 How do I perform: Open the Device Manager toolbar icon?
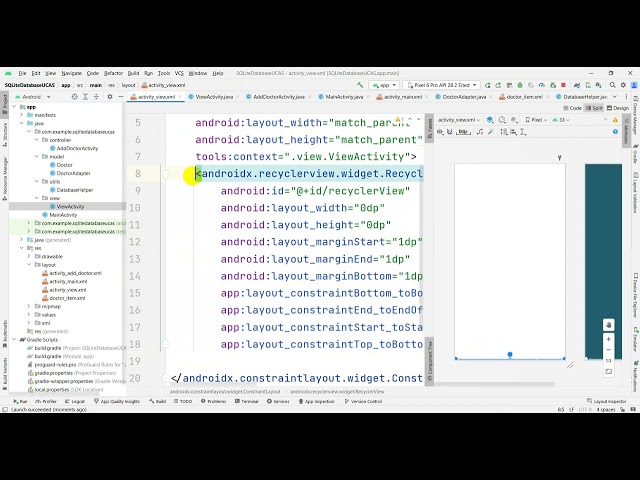[588, 85]
